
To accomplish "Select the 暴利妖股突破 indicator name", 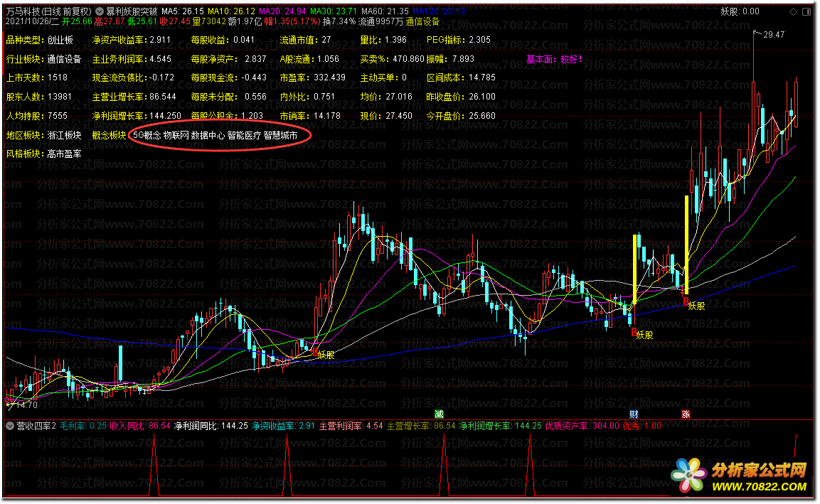I will pyautogui.click(x=132, y=11).
